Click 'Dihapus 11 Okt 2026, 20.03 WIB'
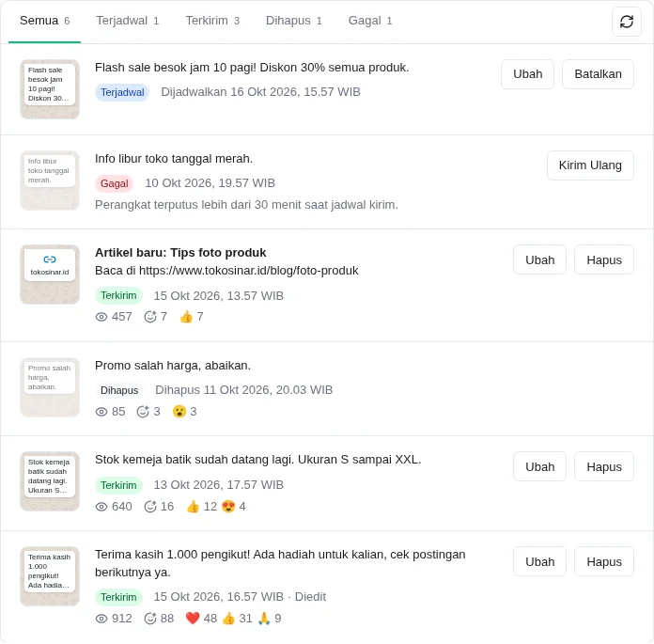Viewport: 654px width, 644px height. point(244,390)
